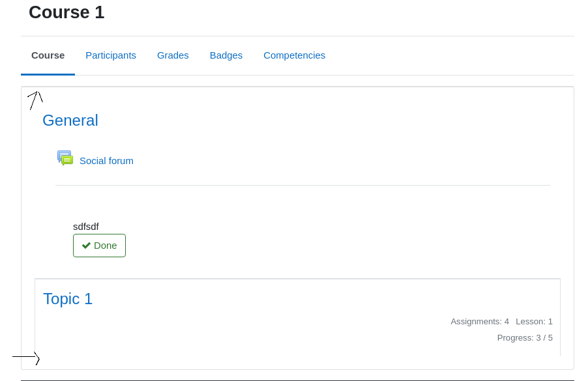Open the Topic 1 section link
Viewport: 588px width, 381px height.
pyautogui.click(x=68, y=299)
